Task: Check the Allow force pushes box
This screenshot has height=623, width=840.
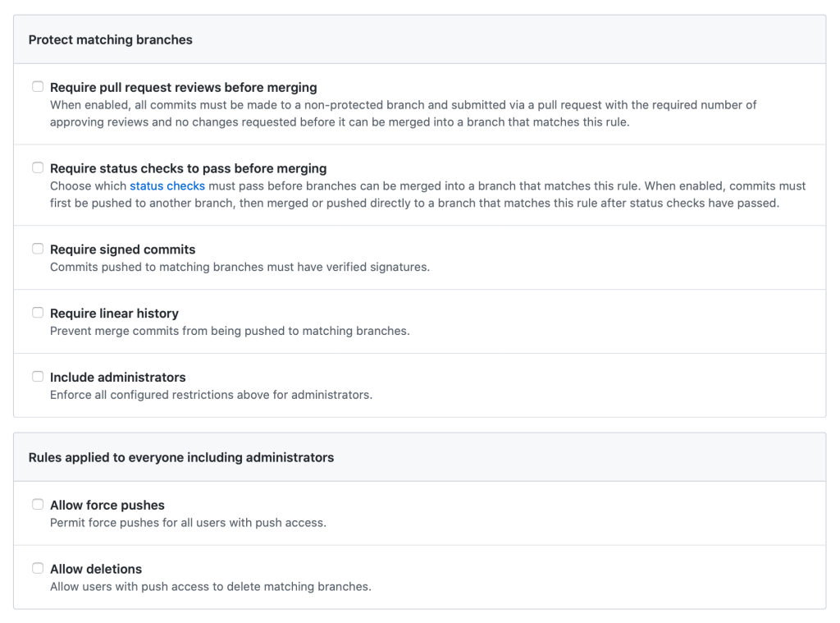Action: click(38, 505)
